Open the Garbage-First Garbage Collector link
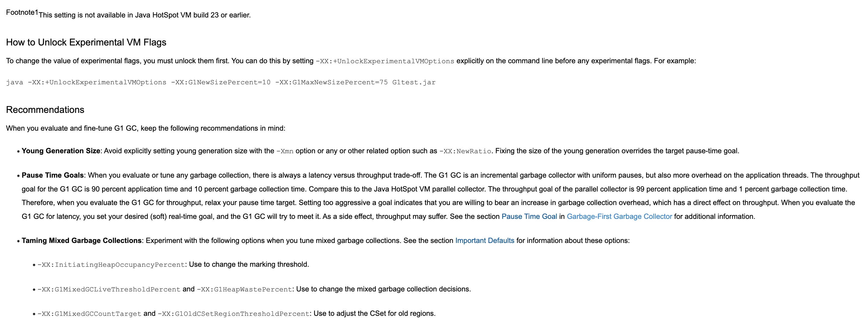 coord(619,216)
